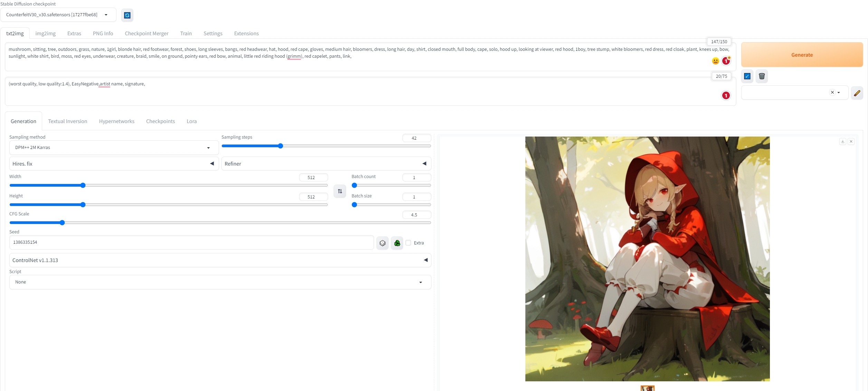Click the trash icon to clear prompt
This screenshot has height=391, width=868.
point(762,76)
